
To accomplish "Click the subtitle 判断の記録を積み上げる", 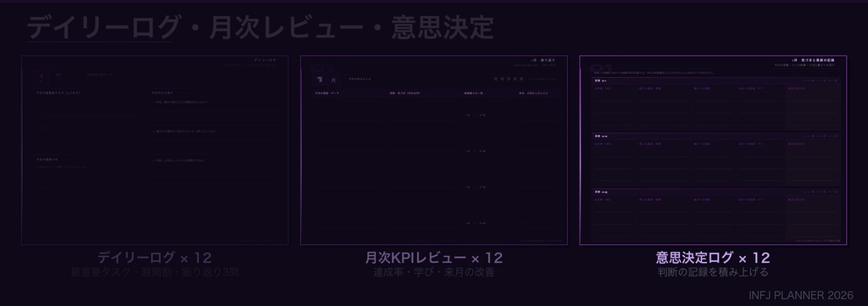I will click(x=713, y=272).
